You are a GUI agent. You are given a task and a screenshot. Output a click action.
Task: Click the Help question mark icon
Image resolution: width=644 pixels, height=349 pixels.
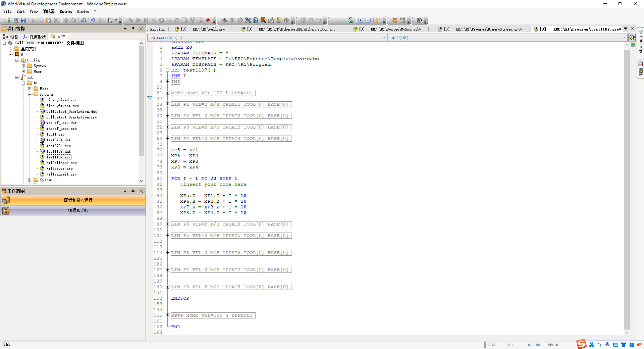pyautogui.click(x=419, y=20)
